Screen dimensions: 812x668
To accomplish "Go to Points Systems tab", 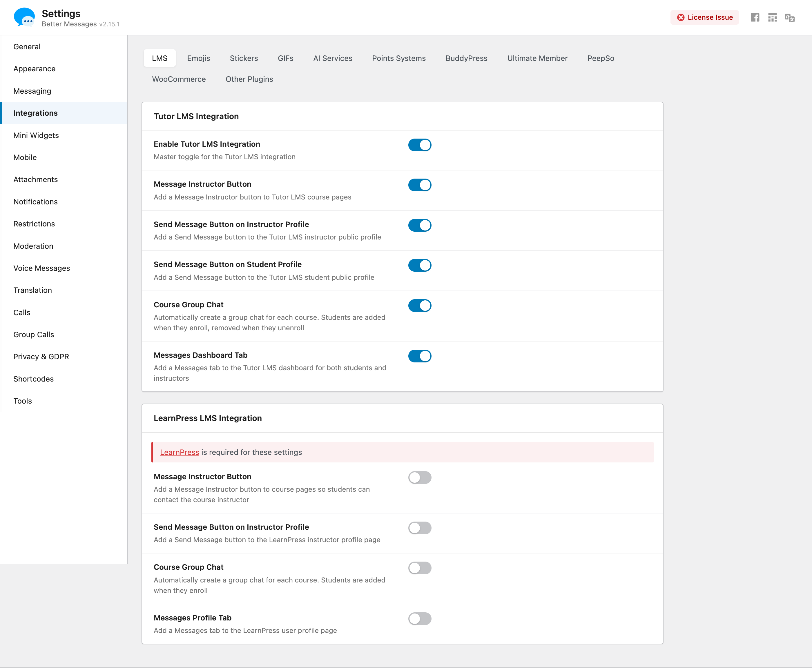I will click(x=399, y=58).
